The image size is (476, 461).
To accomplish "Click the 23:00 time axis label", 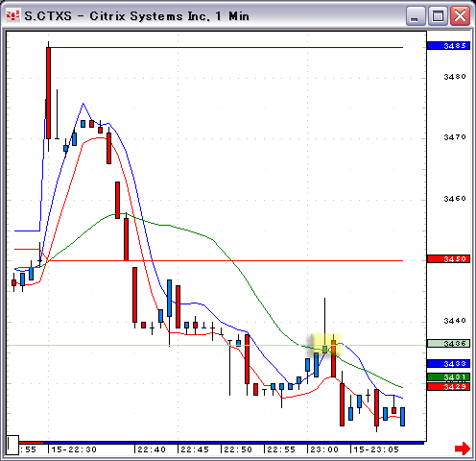I will click(x=324, y=449).
